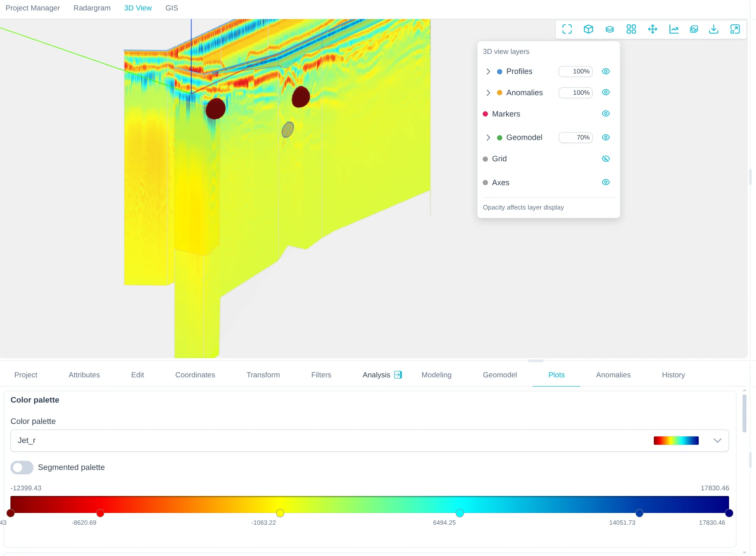Click the line chart icon
The width and height of the screenshot is (756, 556).
(673, 29)
